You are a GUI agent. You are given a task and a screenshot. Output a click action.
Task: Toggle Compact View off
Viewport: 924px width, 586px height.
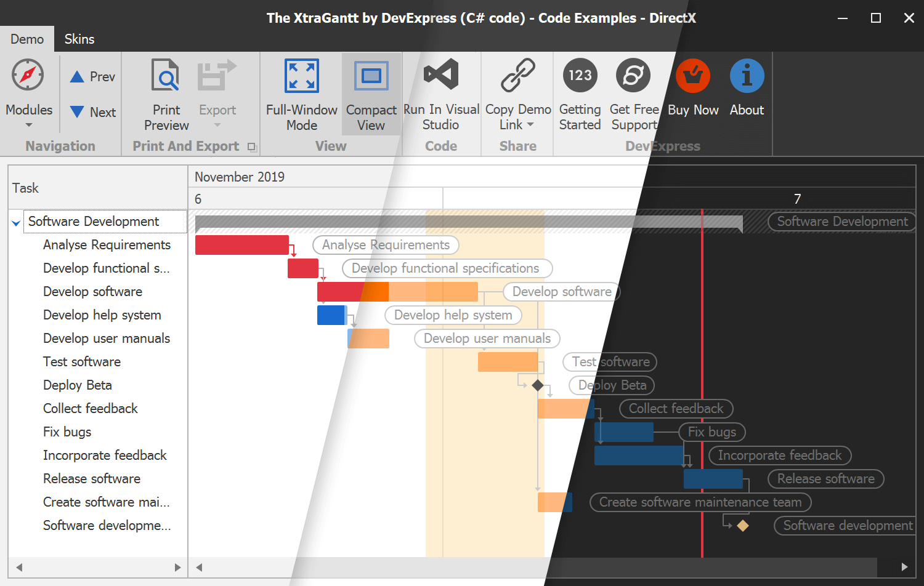(371, 75)
